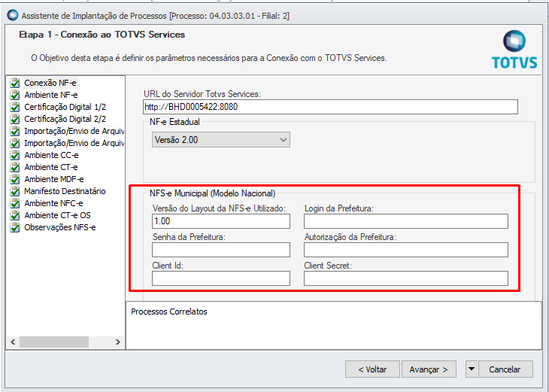This screenshot has height=392, width=549.
Task: Click the TOTVS app icon in title bar
Action: pyautogui.click(x=13, y=15)
